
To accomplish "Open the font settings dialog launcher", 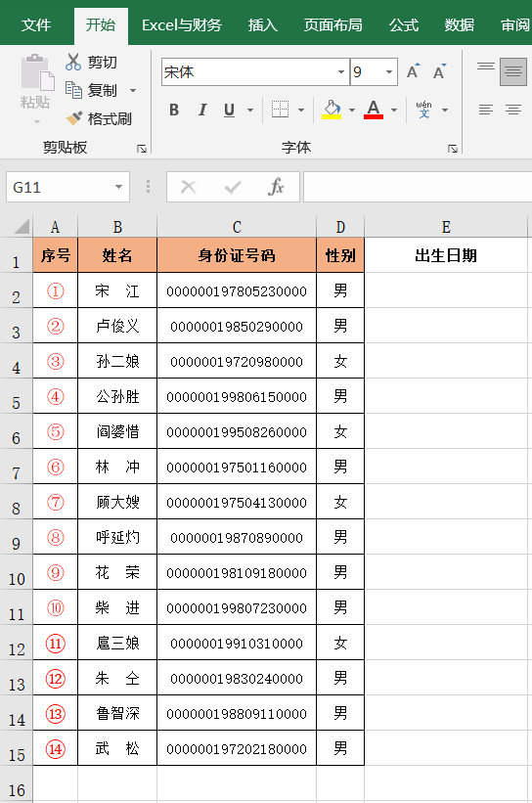I will coord(453,149).
